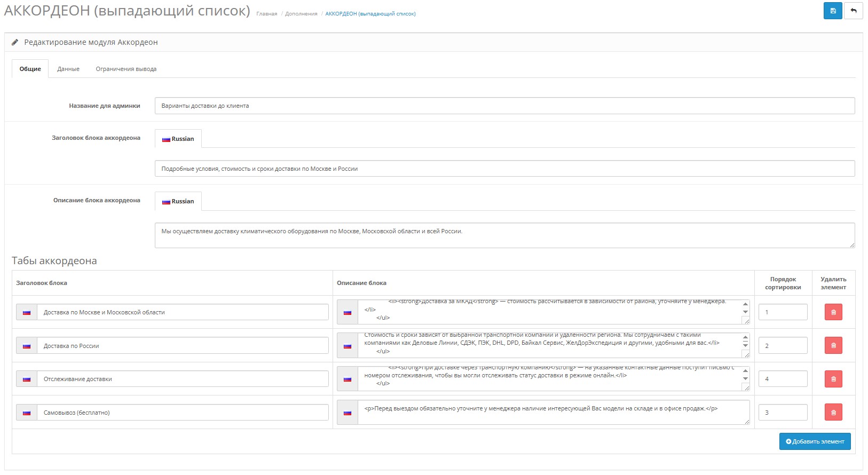Select the Russian language tab for accordion description
This screenshot has width=868, height=475.
(x=178, y=201)
